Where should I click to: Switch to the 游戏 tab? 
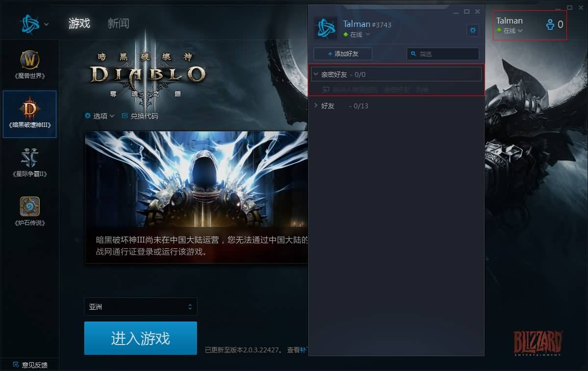point(79,23)
